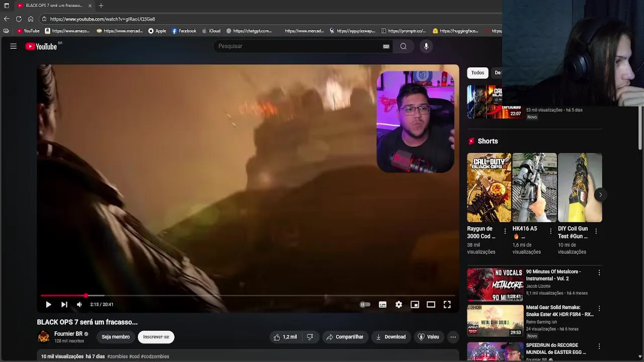Toggle the autoplay switch
The image size is (644, 362).
pos(365,304)
